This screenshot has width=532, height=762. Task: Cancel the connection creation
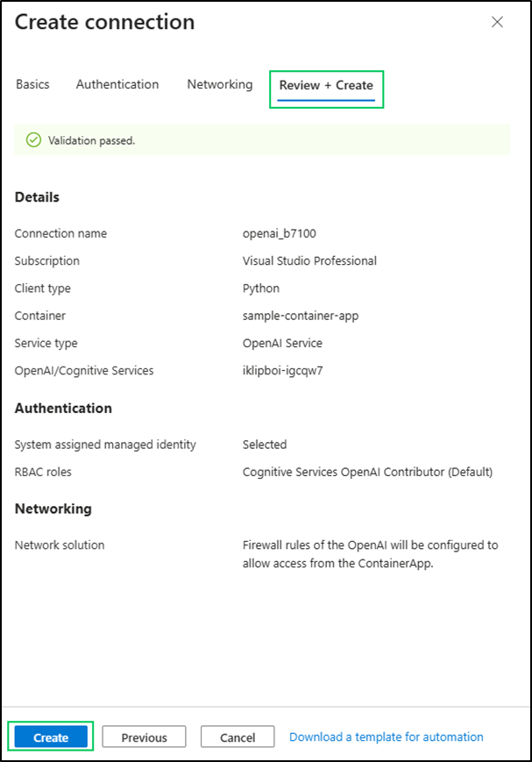coord(238,737)
